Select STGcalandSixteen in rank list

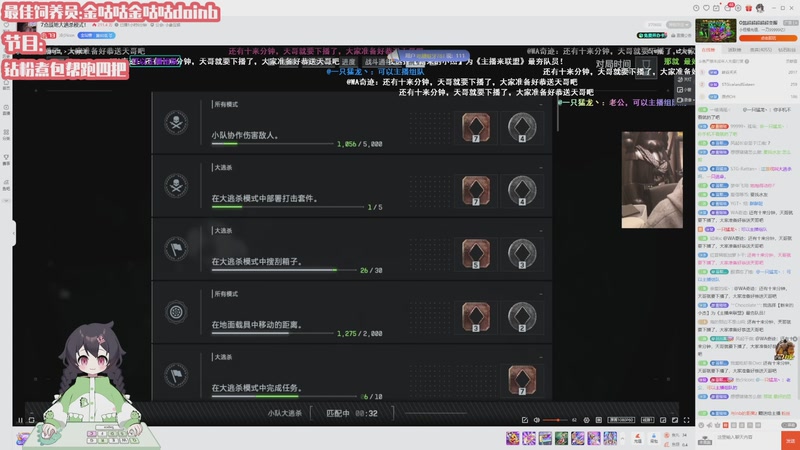(x=740, y=84)
